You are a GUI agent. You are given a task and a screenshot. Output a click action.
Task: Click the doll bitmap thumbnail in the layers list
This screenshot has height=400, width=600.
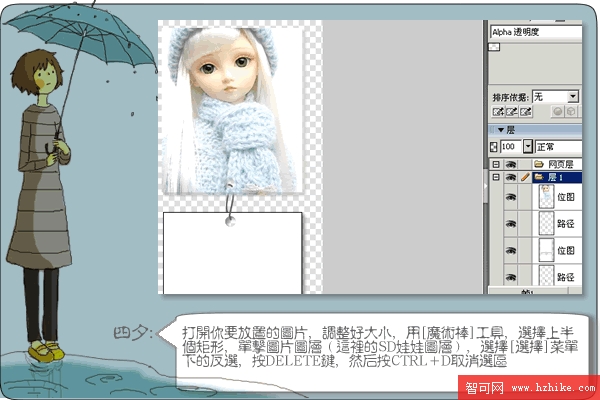coord(545,197)
